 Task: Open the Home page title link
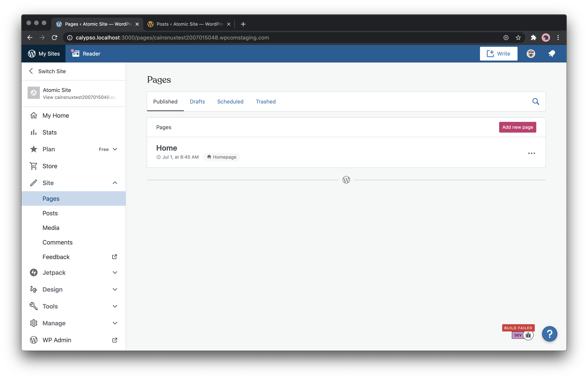click(x=167, y=148)
